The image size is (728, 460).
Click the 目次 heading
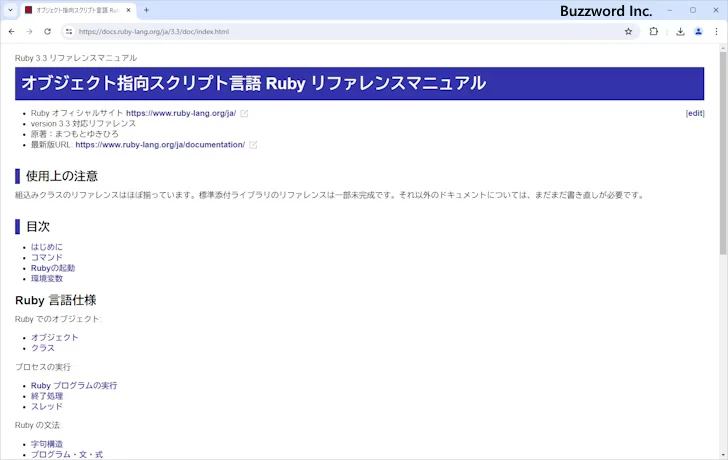click(38, 227)
